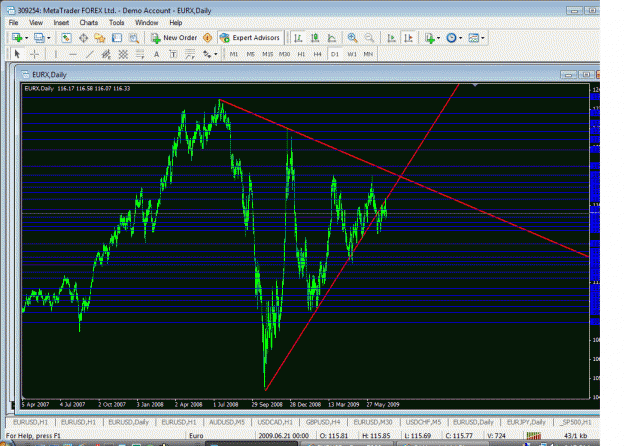Select the arrow Cursor tool
Image resolution: width=625 pixels, height=446 pixels.
17,54
